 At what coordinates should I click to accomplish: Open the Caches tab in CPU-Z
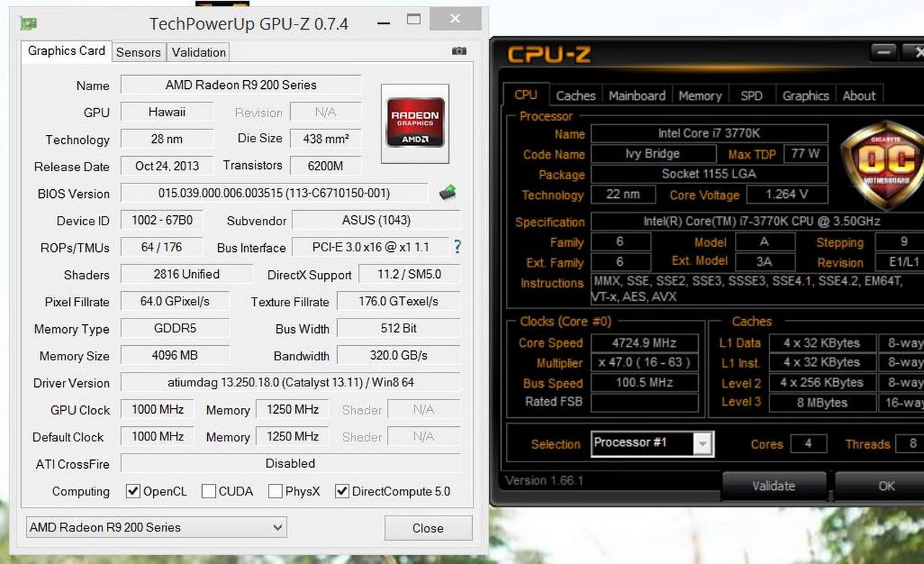click(576, 95)
